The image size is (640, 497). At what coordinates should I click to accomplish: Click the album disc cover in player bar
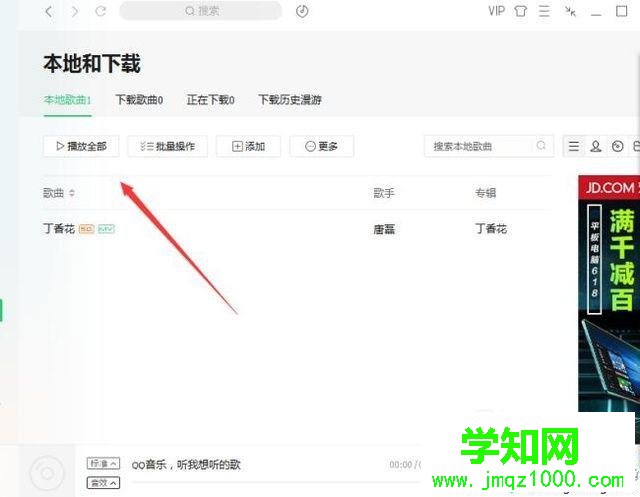click(47, 473)
